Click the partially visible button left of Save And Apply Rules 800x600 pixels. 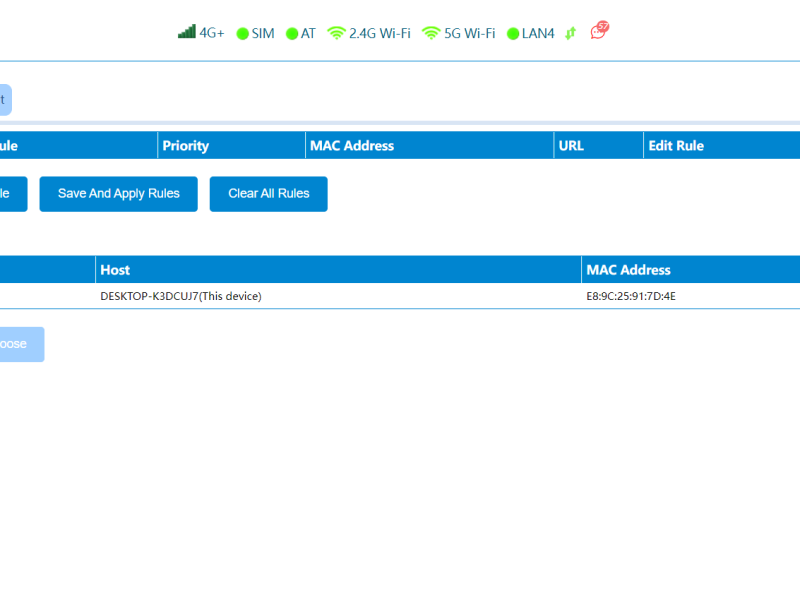[12, 194]
